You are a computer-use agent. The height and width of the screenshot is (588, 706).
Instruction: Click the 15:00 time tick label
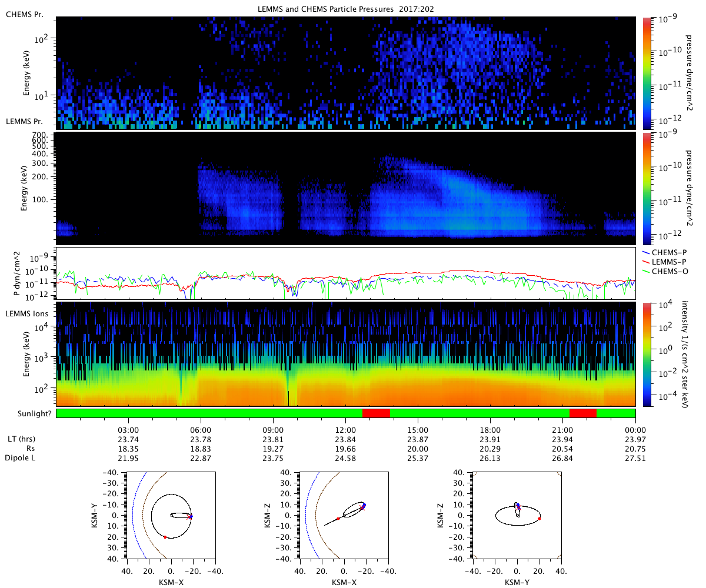[x=418, y=430]
